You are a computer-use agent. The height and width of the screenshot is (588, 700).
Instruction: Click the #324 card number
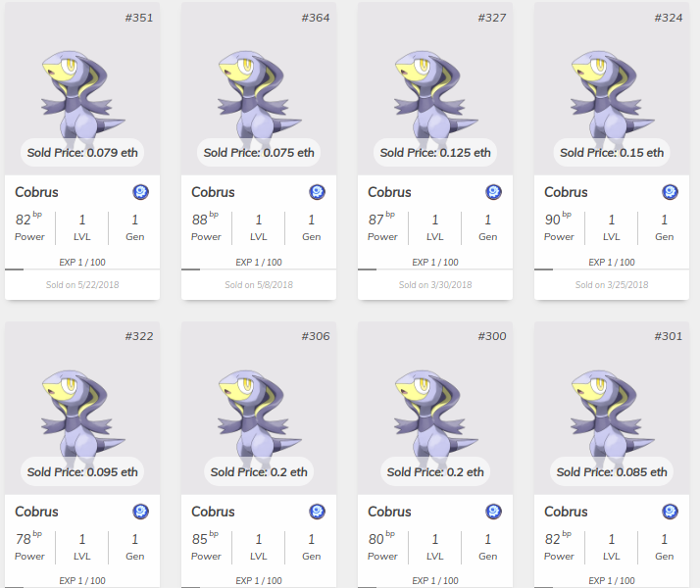669,18
